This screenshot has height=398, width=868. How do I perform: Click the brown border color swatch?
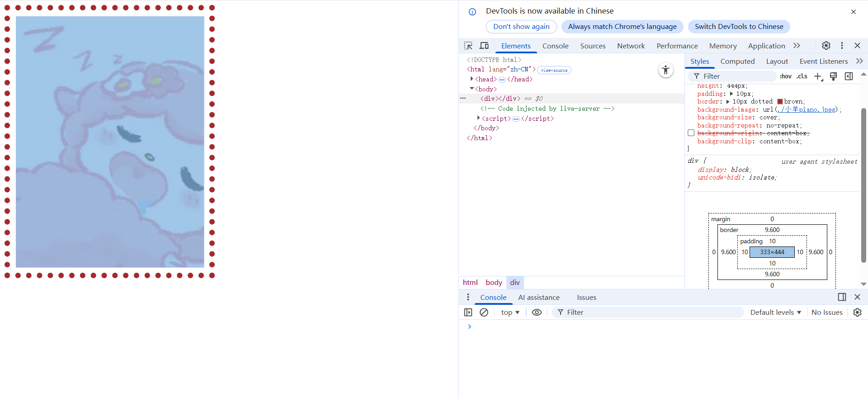[780, 102]
